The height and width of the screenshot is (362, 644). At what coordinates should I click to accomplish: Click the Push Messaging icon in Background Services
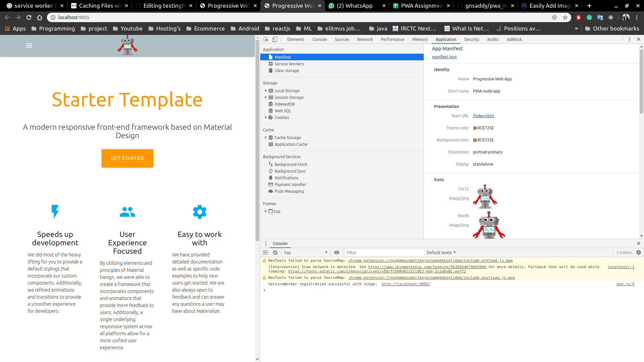coord(271,191)
